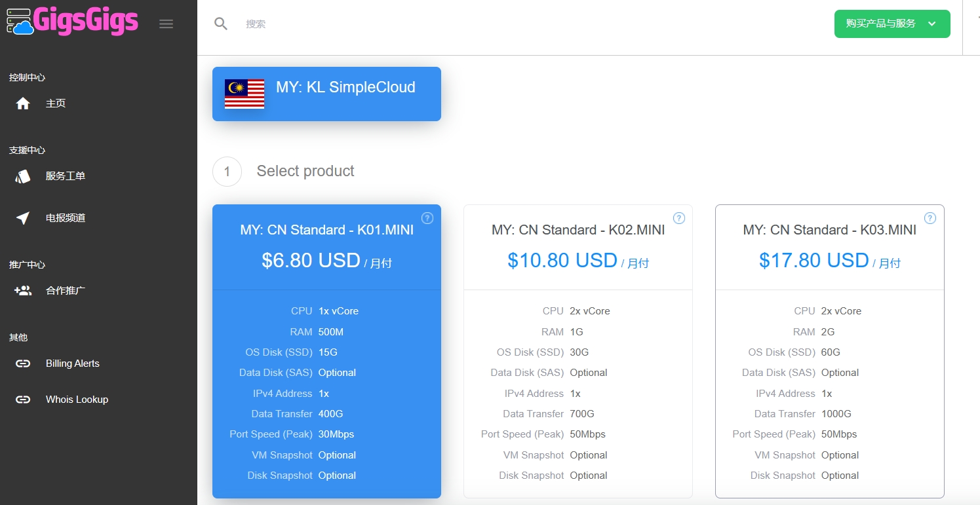Viewport: 980px width, 505px height.
Task: Click the search magnifier icon
Action: pos(221,24)
